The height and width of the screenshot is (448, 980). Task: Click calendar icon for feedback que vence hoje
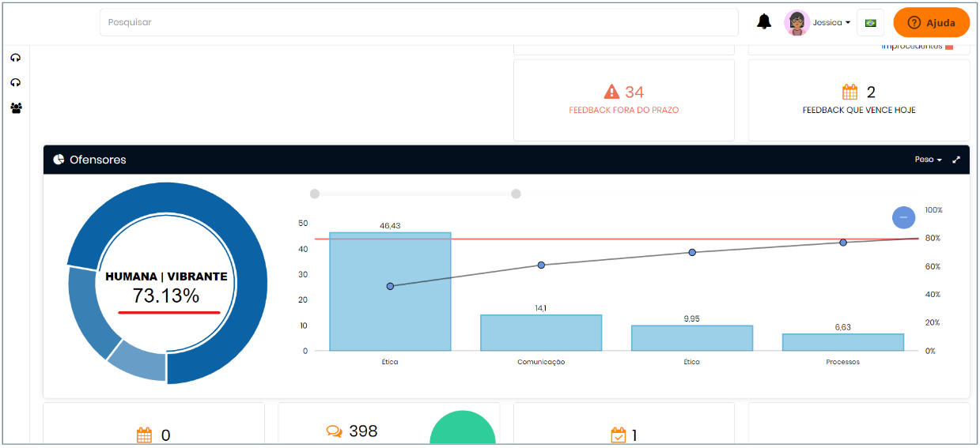click(849, 92)
